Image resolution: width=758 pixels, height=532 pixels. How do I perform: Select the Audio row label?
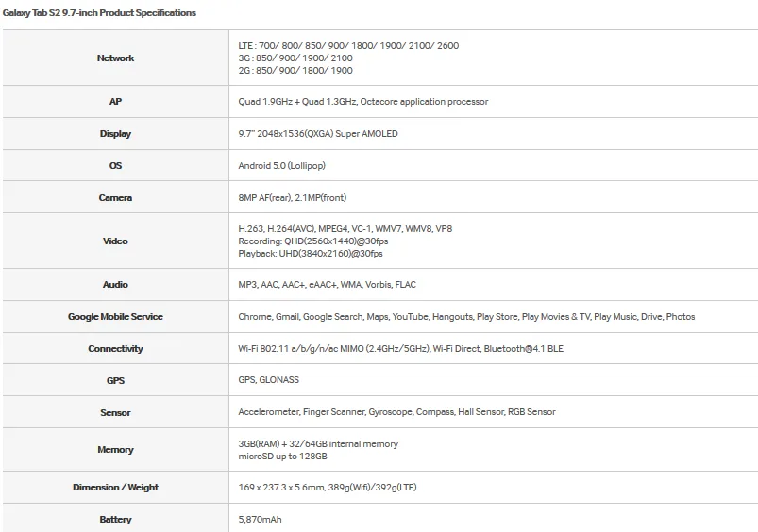[x=115, y=285]
